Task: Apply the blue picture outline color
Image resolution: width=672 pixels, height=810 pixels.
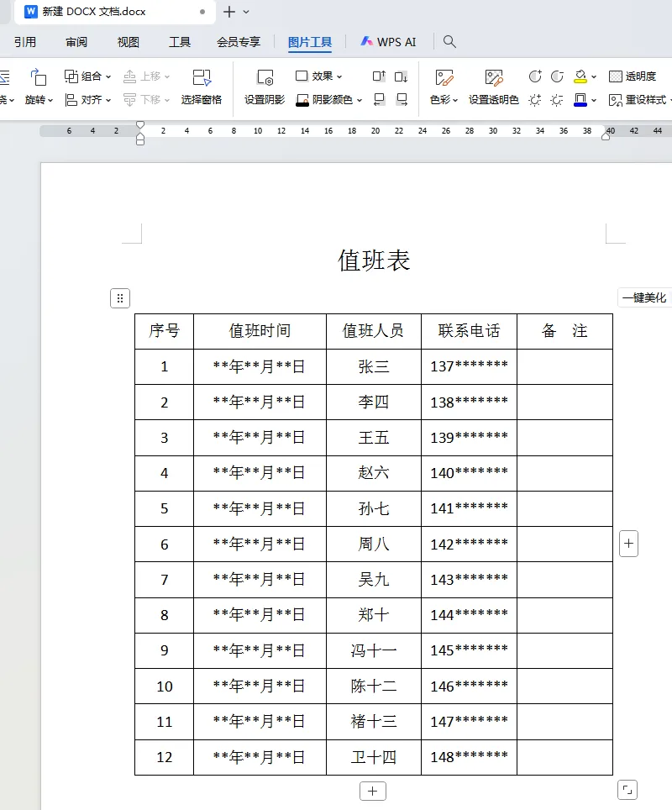Action: (x=580, y=100)
